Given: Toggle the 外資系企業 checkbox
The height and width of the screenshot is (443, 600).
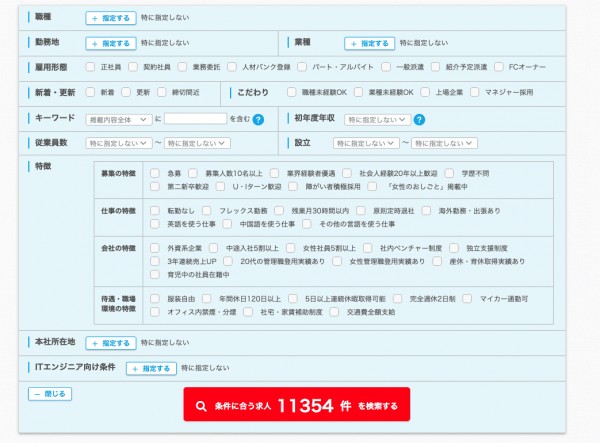Looking at the screenshot, I should 155,248.
